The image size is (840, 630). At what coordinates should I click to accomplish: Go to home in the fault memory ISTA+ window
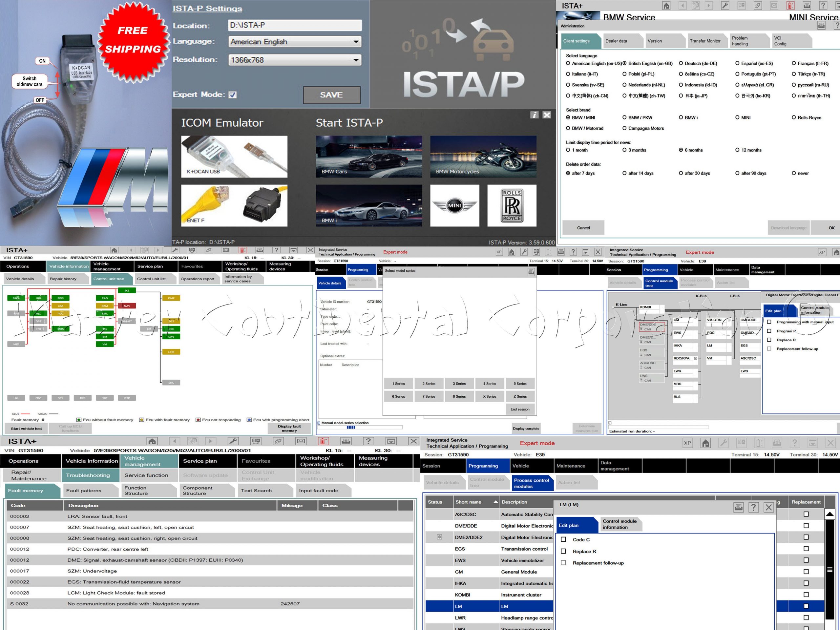coord(152,441)
